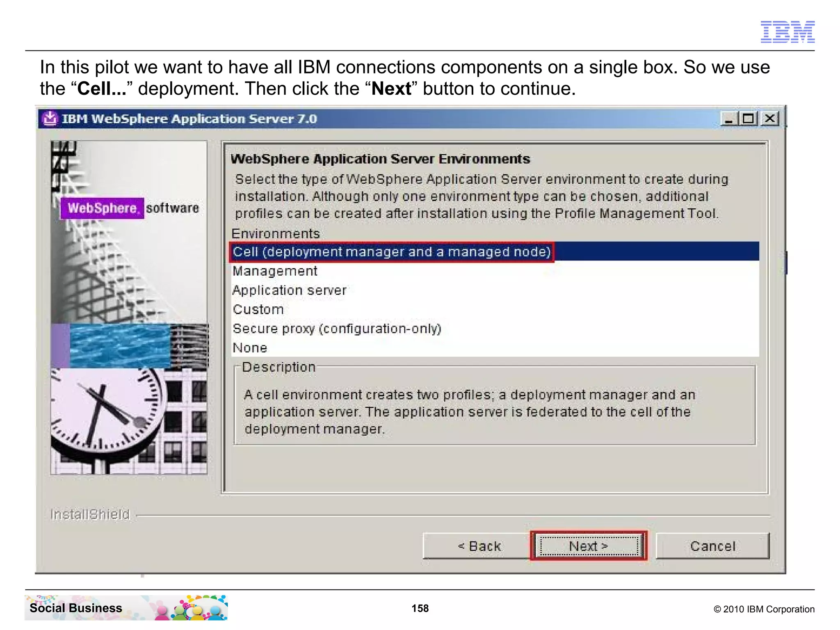840x630 pixels.
Task: Choose the Management environment
Action: tap(494, 271)
